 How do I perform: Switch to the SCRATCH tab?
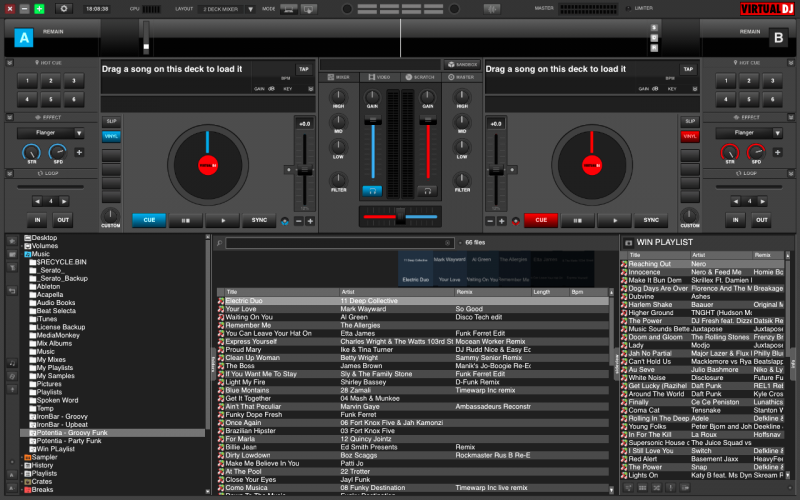click(420, 77)
